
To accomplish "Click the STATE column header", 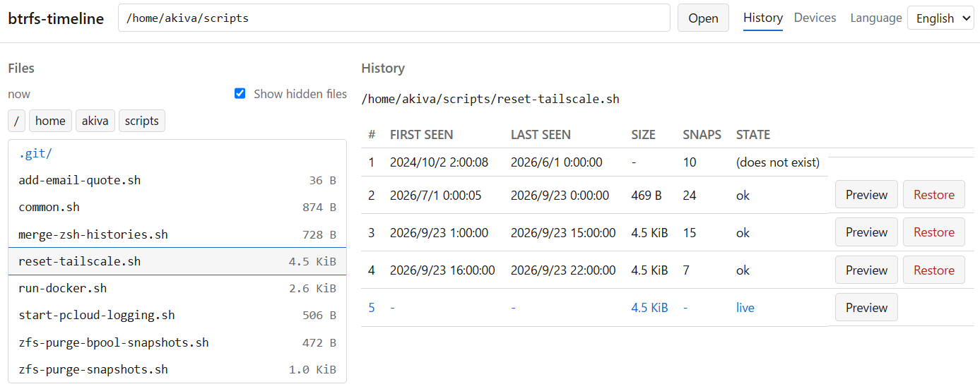I will click(753, 135).
